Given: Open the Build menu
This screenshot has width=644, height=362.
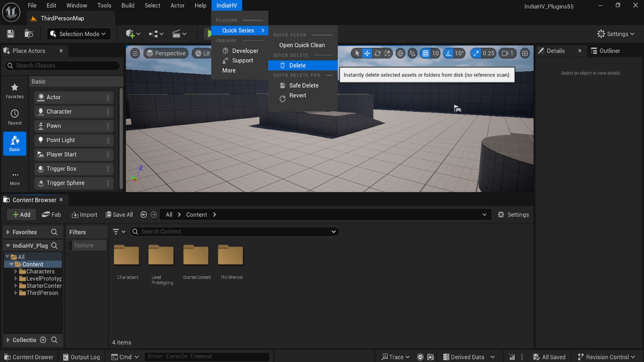Looking at the screenshot, I should [128, 6].
